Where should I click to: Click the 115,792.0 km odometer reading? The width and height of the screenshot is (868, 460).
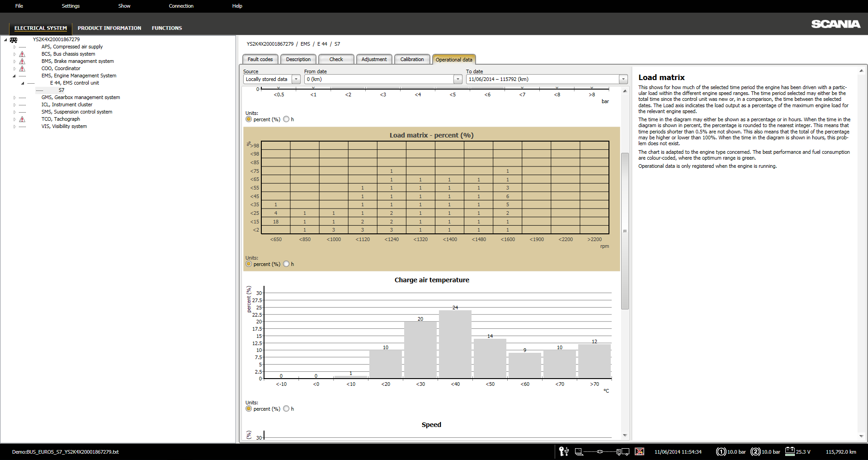click(841, 452)
